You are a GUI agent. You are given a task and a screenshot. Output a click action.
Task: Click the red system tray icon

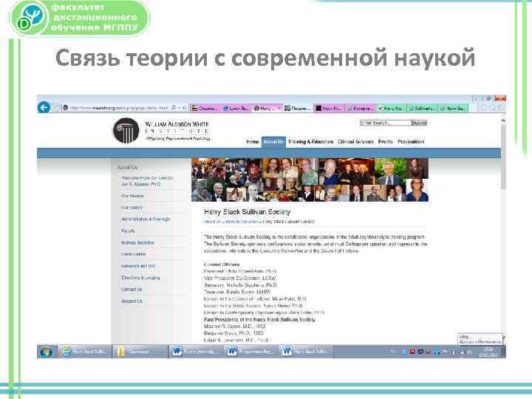(412, 352)
